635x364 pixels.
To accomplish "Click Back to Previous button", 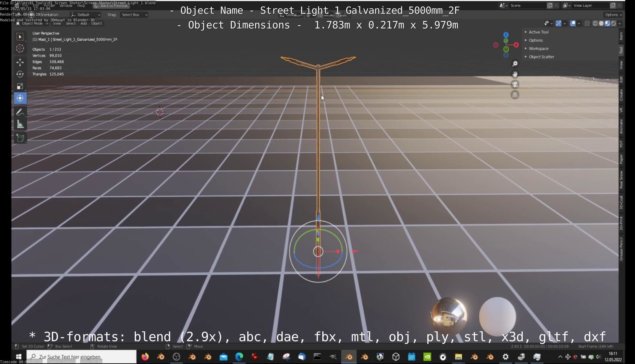I will 111,5.
